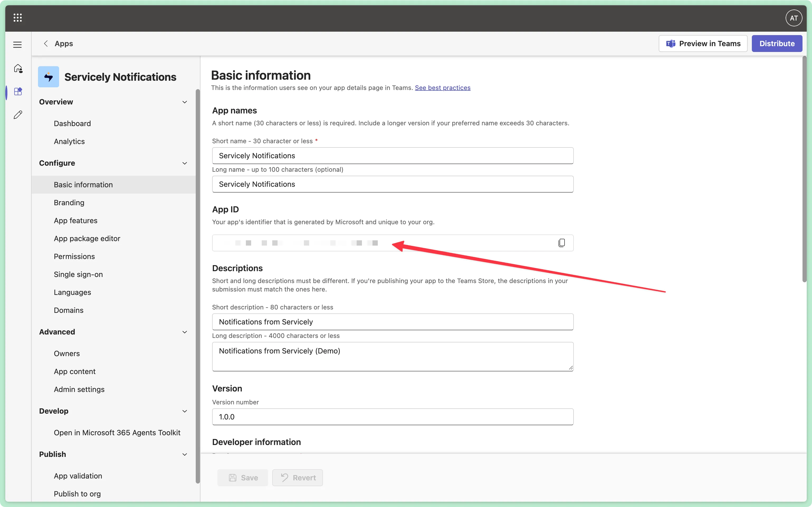The height and width of the screenshot is (507, 812).
Task: Click the Servicely Notifications app logo
Action: (49, 77)
